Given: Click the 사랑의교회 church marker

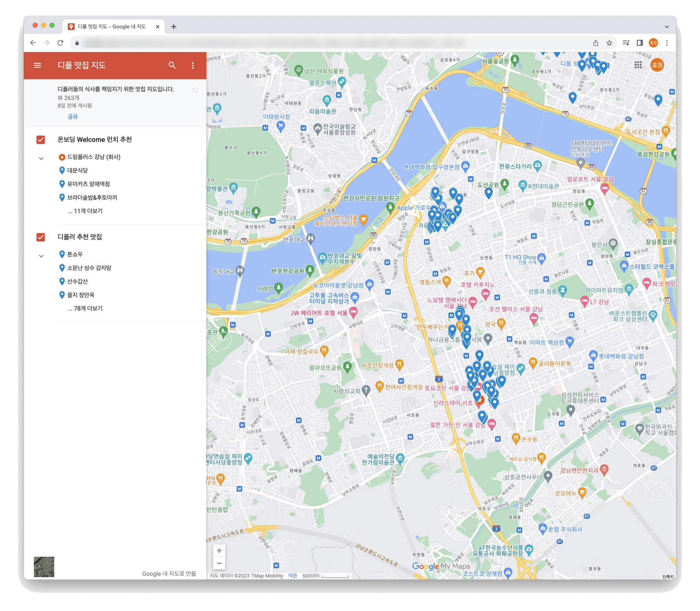Looking at the screenshot, I should pos(366,390).
